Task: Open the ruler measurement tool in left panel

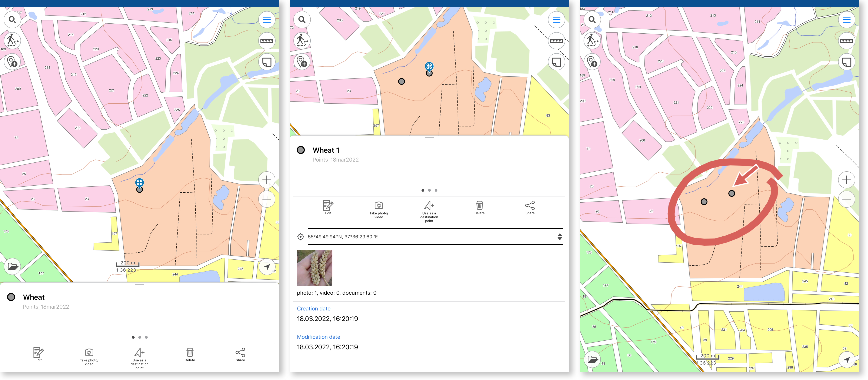Action: pyautogui.click(x=267, y=41)
